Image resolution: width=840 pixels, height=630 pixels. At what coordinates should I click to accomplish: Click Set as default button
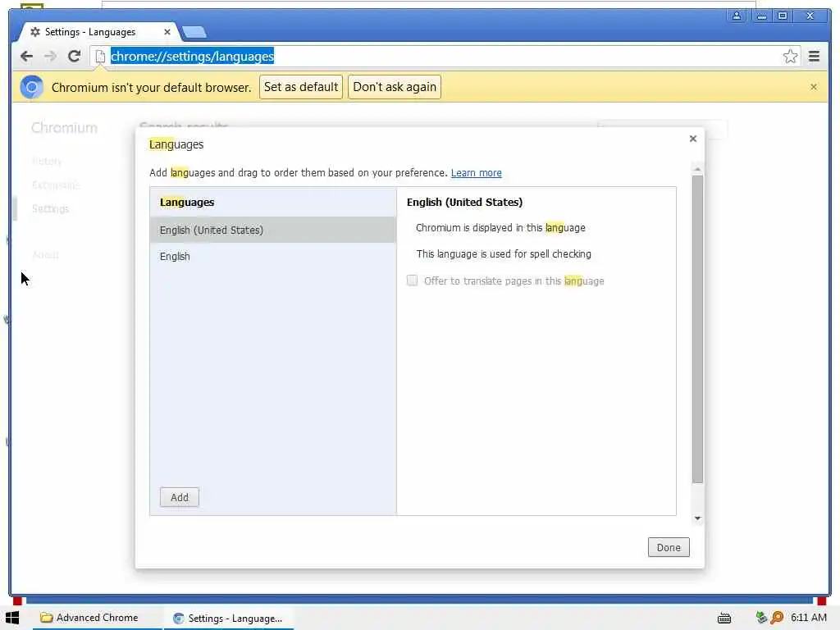(301, 87)
